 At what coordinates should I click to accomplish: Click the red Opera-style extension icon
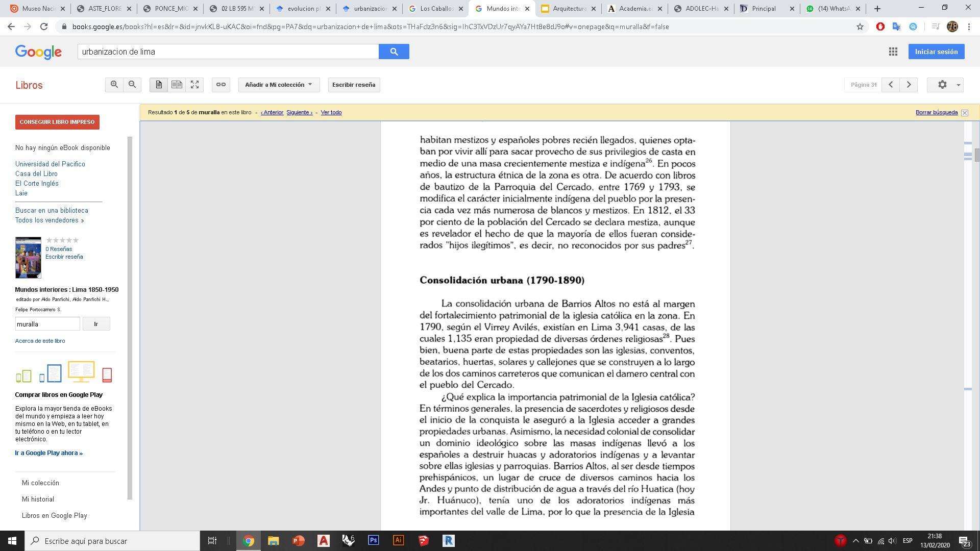[880, 27]
